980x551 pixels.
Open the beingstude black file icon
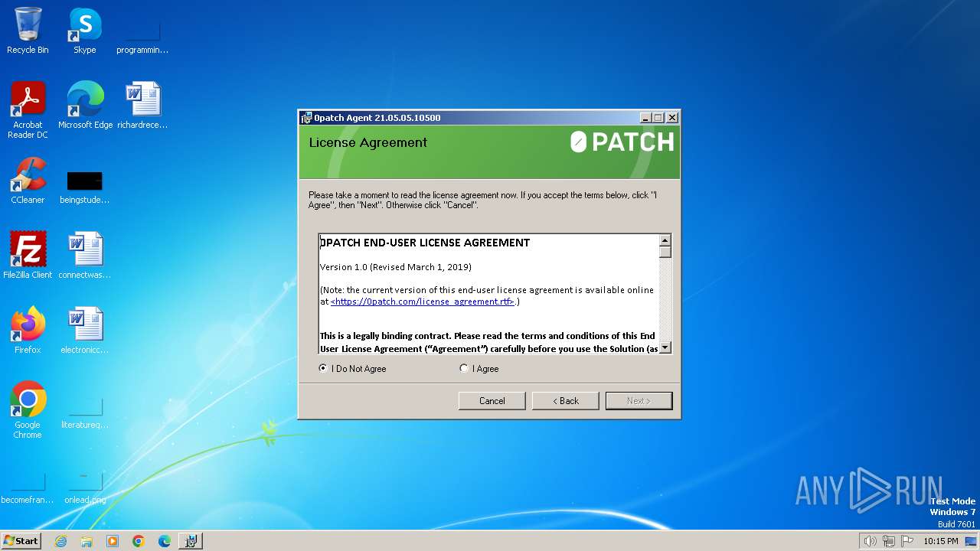point(85,187)
